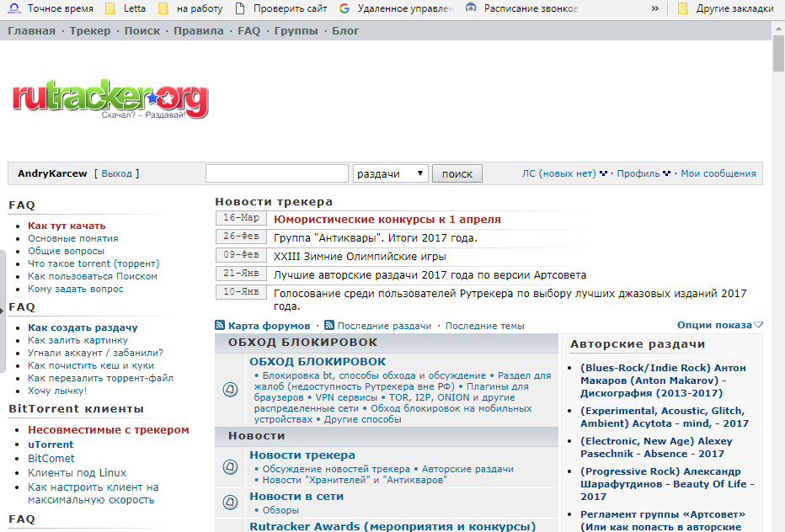Open Хочу лычку! link
The height and width of the screenshot is (532, 785).
point(57,391)
